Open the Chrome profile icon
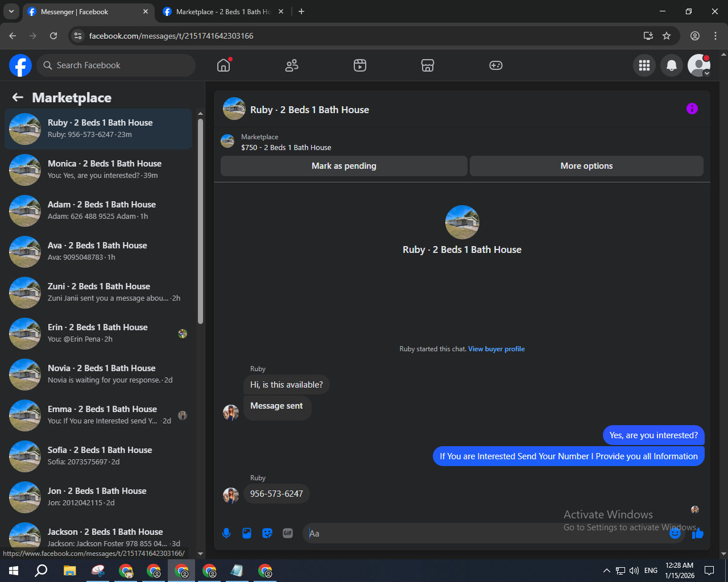728x582 pixels. tap(695, 36)
